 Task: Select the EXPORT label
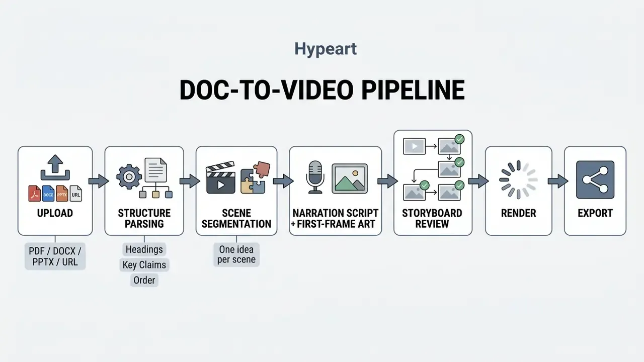pyautogui.click(x=595, y=213)
